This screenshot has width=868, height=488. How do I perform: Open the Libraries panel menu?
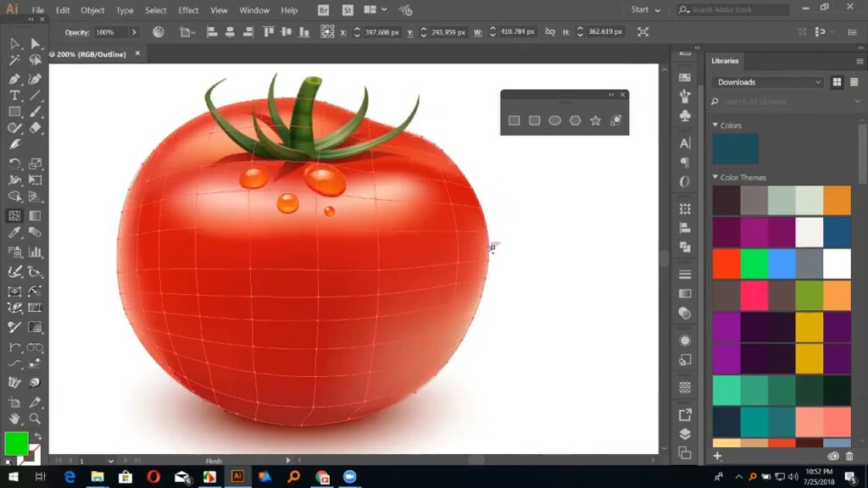tap(860, 61)
